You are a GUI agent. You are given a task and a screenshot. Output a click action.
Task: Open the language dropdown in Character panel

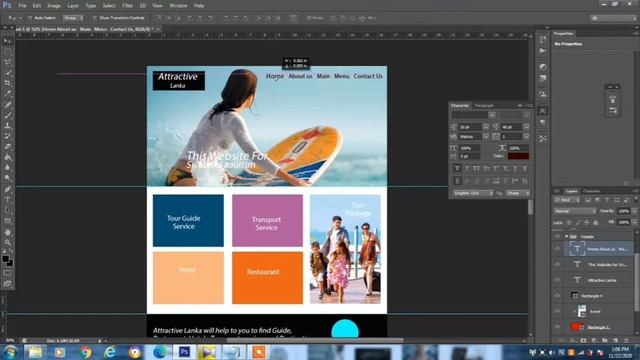tap(473, 193)
